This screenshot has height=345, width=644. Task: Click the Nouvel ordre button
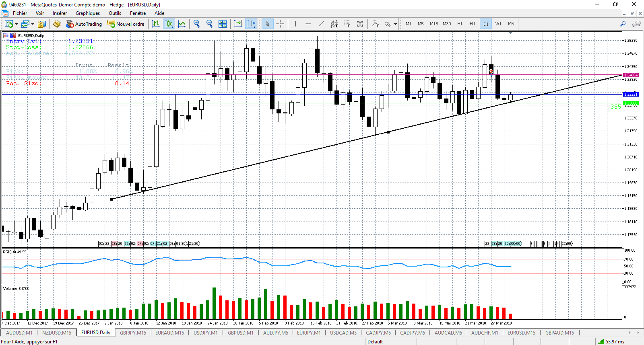tap(126, 24)
